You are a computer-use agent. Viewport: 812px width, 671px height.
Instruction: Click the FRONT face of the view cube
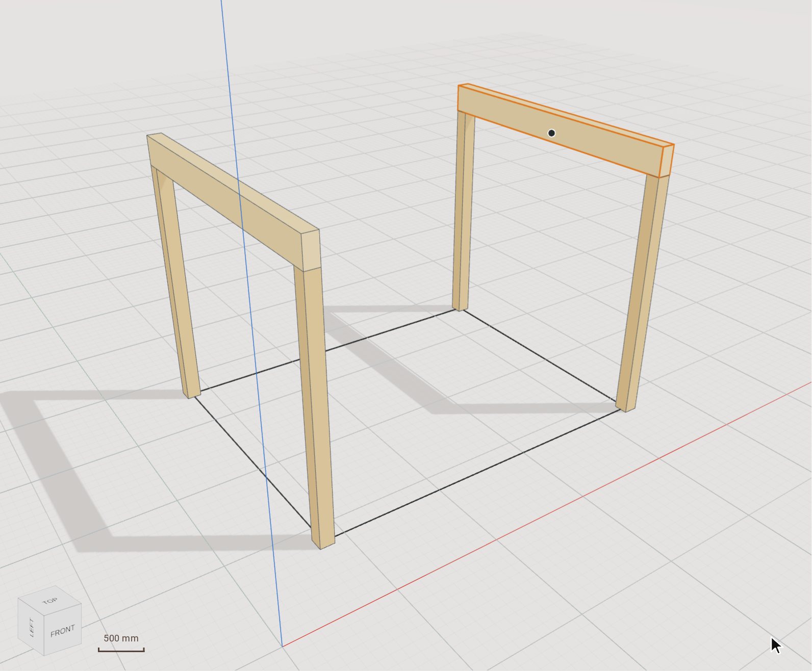coord(63,631)
